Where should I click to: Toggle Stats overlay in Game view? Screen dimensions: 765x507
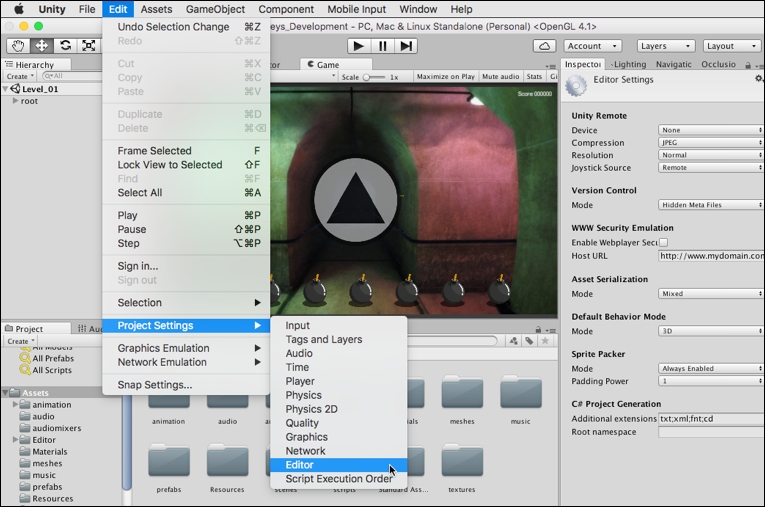534,77
